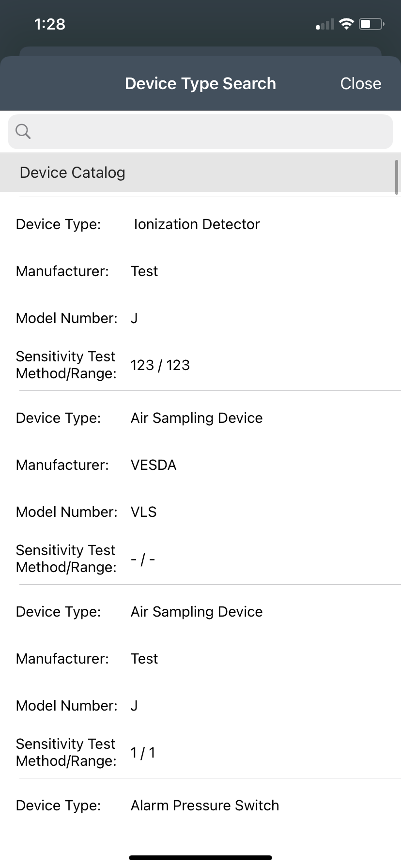The width and height of the screenshot is (401, 868).
Task: Focus the device search input field
Action: point(208,132)
